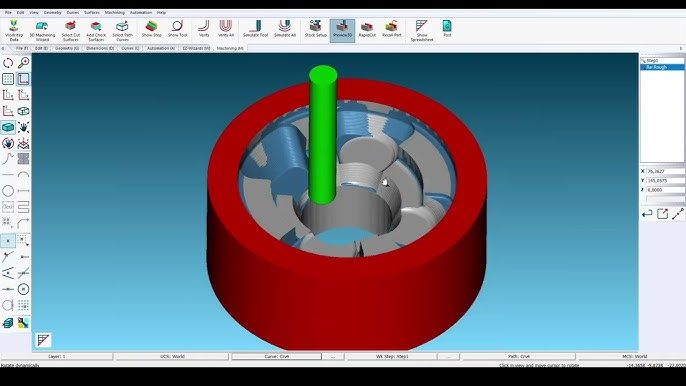686x386 pixels.
Task: Open the Machining menu
Action: coord(115,13)
